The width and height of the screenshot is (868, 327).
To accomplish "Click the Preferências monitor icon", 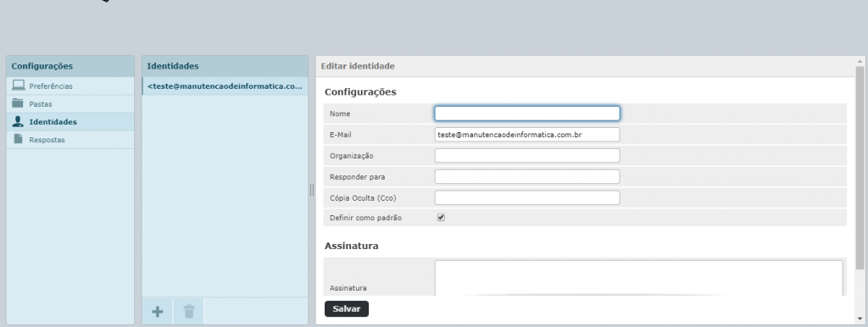I will [x=19, y=86].
